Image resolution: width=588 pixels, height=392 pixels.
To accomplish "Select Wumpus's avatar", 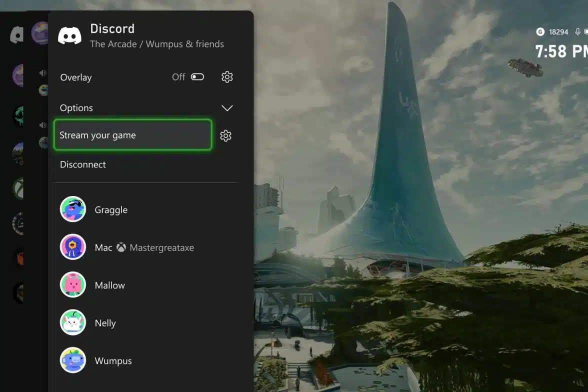I will (x=73, y=360).
